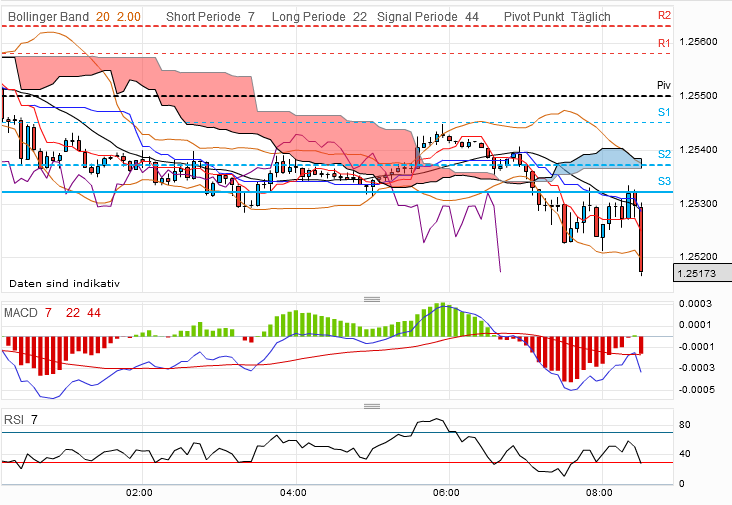This screenshot has width=732, height=505.
Task: Click the Long Periode 22 label
Action: coord(319,17)
